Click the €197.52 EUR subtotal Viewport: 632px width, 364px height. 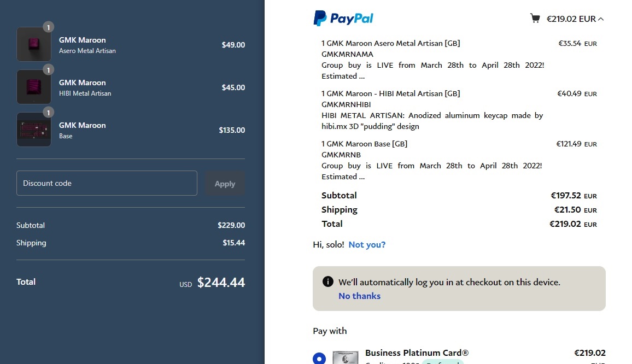coord(574,196)
